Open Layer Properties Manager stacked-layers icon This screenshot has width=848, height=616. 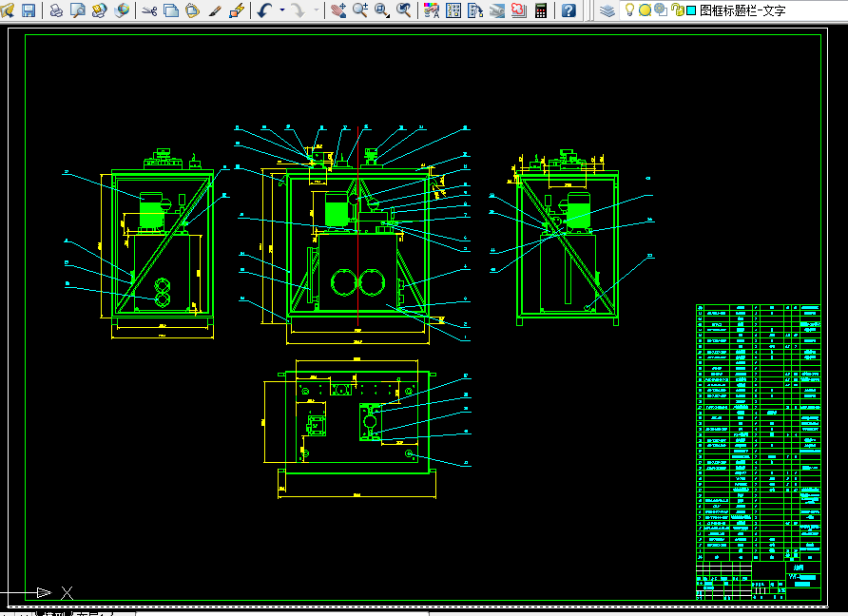[607, 10]
